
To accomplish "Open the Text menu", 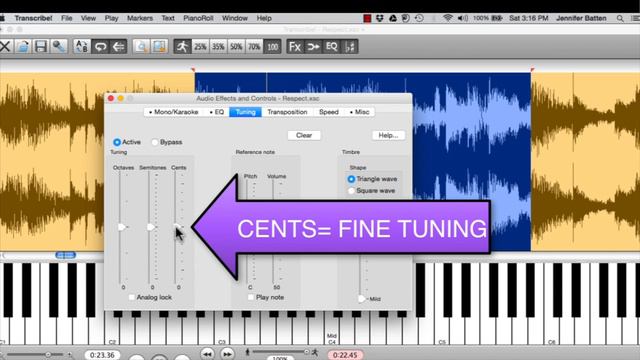I will tap(168, 18).
